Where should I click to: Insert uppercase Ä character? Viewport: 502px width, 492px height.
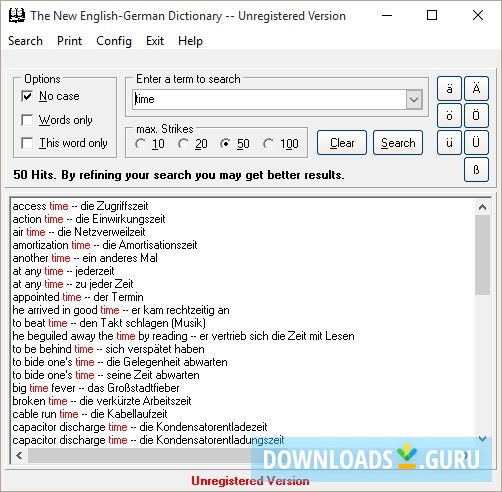pyautogui.click(x=476, y=89)
